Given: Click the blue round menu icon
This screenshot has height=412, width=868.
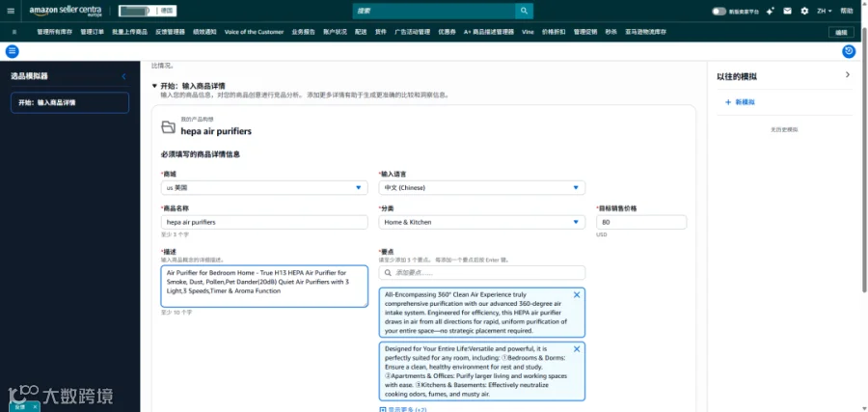Looking at the screenshot, I should (x=13, y=51).
